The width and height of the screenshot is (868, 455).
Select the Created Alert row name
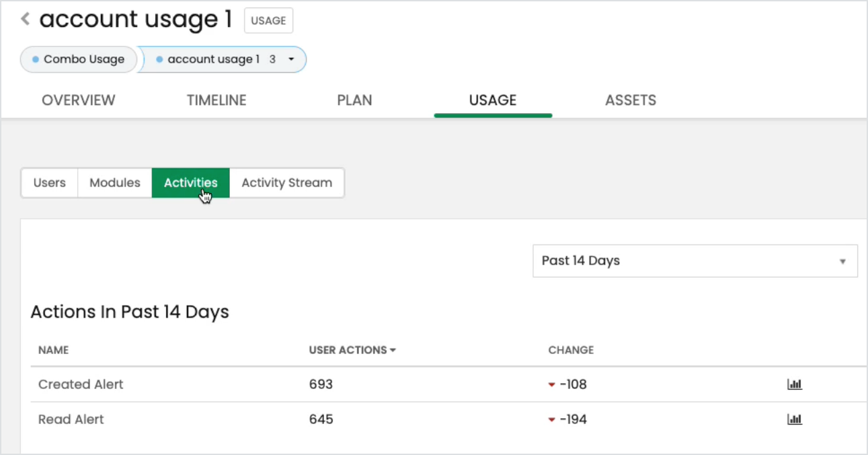(81, 384)
